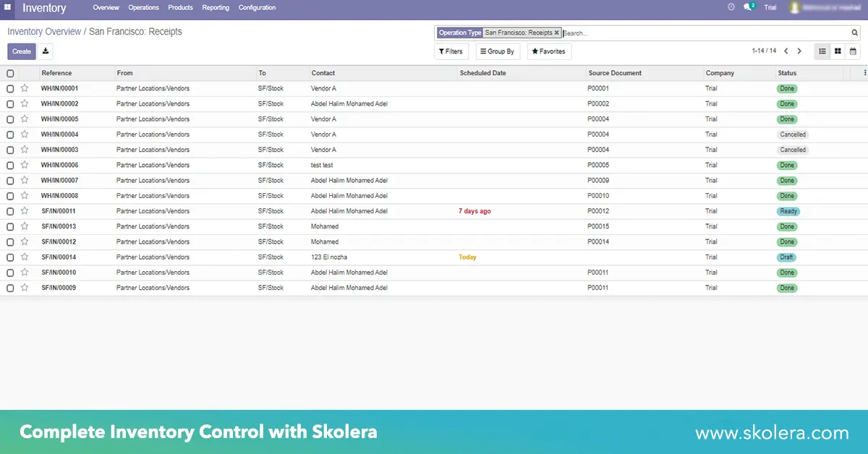Tick checkbox for SF/IN/00009
Screen dimensions: 868x454
point(10,288)
